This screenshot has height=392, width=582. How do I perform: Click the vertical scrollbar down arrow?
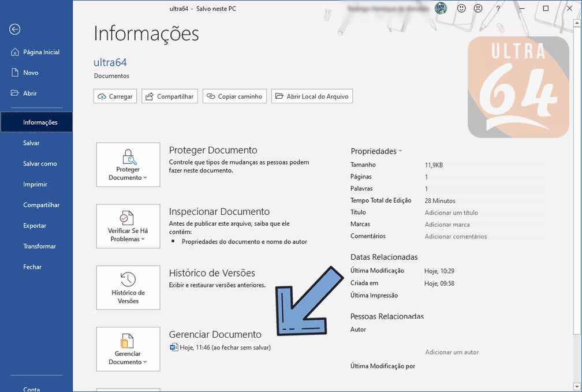click(x=577, y=387)
